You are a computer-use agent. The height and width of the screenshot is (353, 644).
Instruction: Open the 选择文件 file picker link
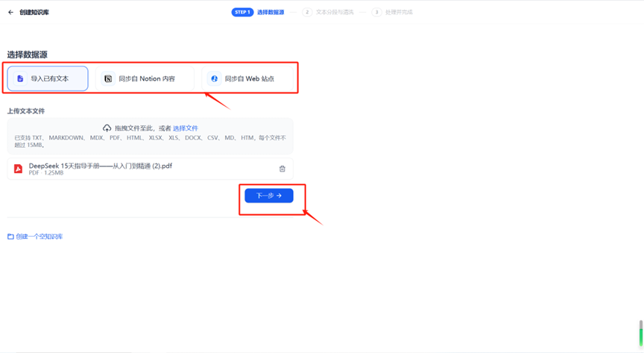click(186, 128)
